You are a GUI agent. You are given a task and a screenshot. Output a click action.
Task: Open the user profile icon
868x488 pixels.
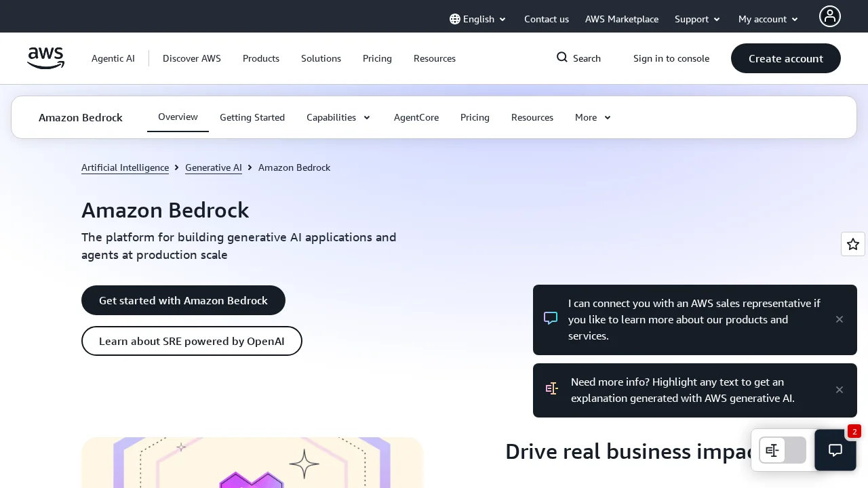pyautogui.click(x=829, y=16)
